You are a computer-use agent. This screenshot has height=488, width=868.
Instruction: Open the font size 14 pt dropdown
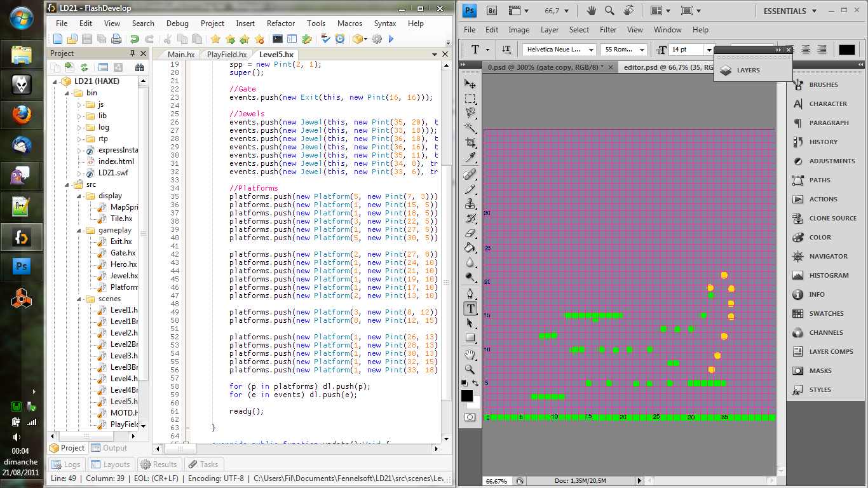point(709,50)
